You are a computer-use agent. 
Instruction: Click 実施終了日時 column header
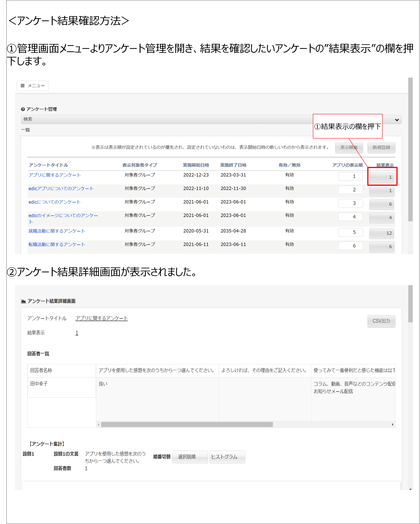click(233, 165)
